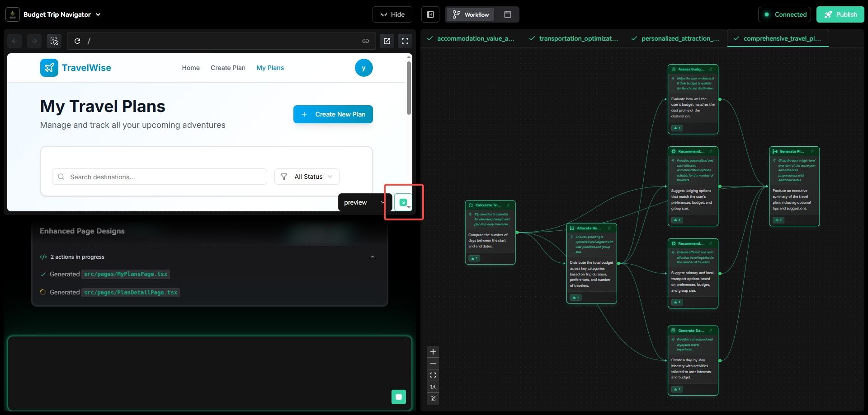Open the Create Plan nav link

[x=228, y=68]
